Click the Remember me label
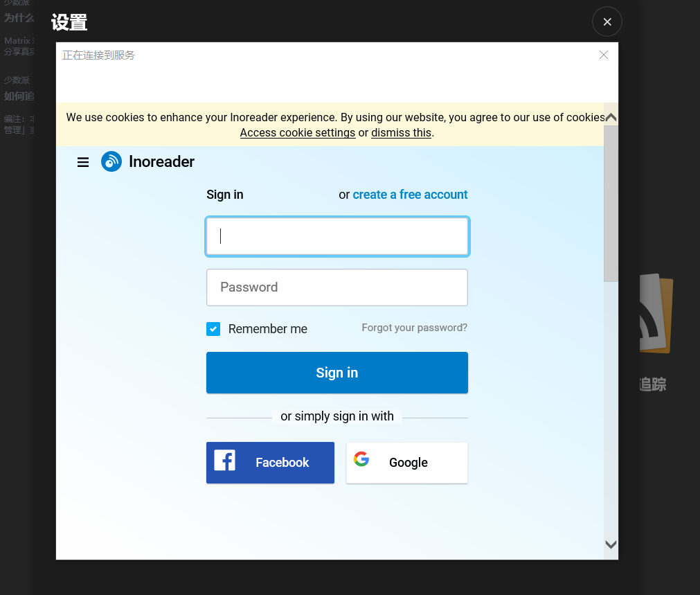Image resolution: width=700 pixels, height=595 pixels. (267, 329)
